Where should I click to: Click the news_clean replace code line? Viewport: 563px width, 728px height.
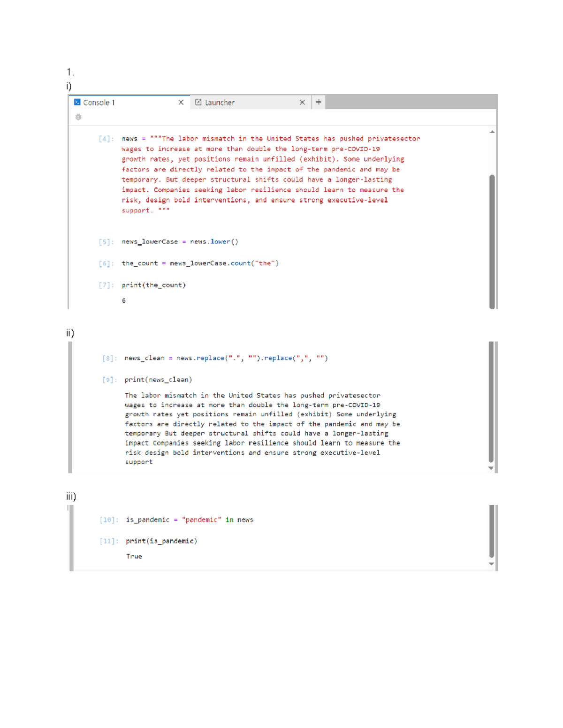226,358
